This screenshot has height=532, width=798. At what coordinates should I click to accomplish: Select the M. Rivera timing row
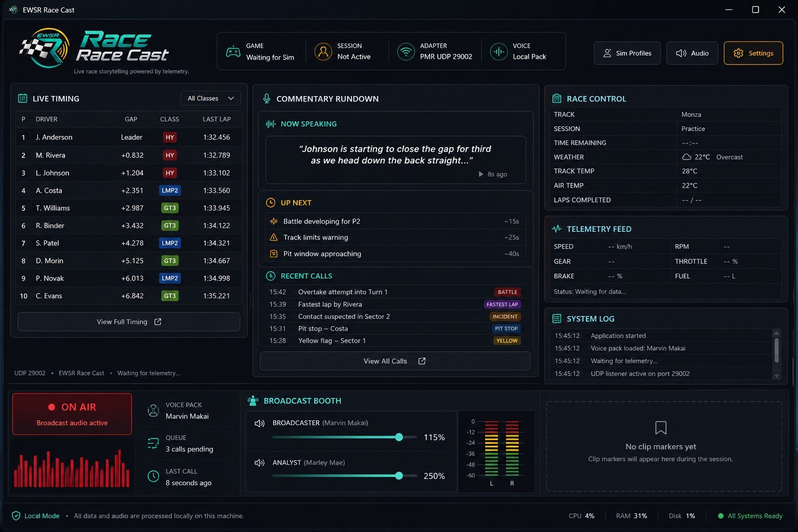(129, 155)
